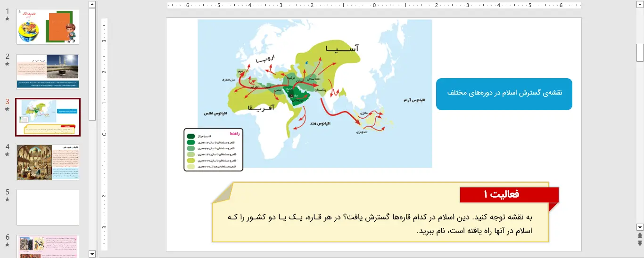Viewport: 644px width, 258px height.
Task: Click the animation star under slide 6
Action: click(7, 245)
